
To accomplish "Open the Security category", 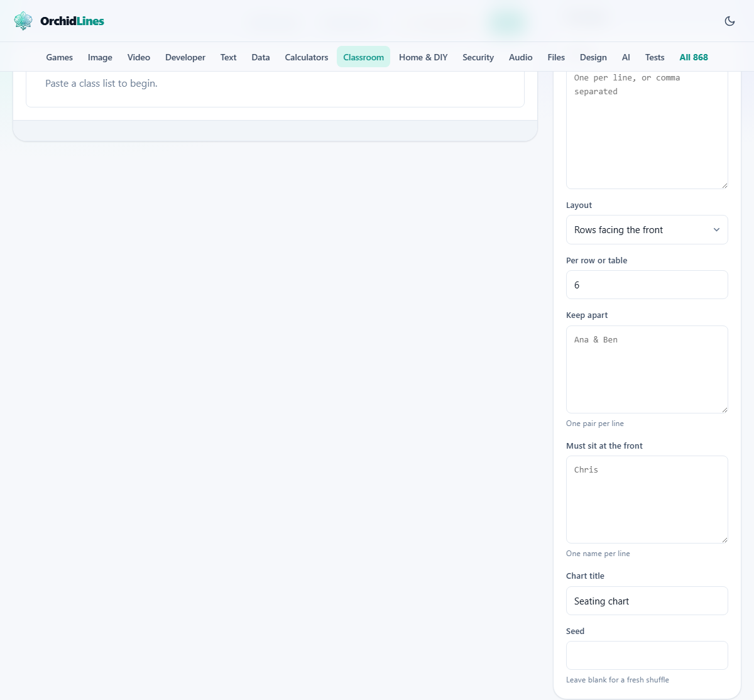I will tap(478, 57).
